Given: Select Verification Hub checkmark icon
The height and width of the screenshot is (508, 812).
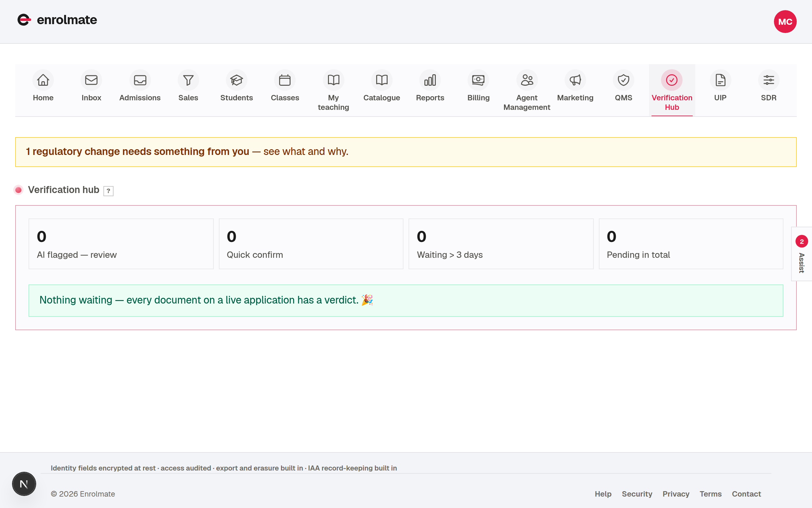Looking at the screenshot, I should click(x=672, y=80).
